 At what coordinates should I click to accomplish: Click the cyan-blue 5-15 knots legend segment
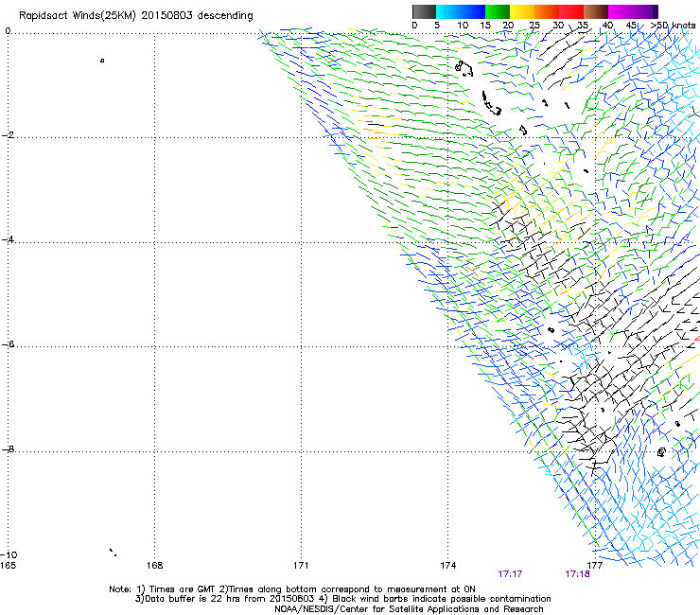tap(461, 11)
